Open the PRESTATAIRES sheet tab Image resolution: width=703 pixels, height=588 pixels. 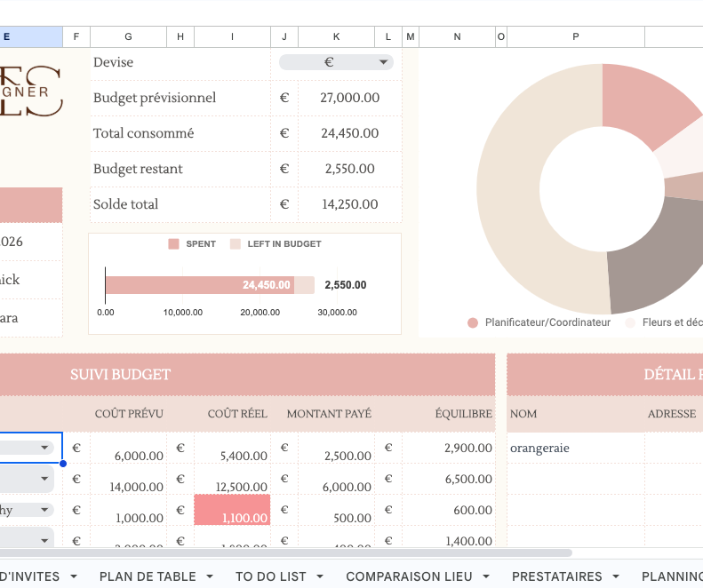(x=556, y=576)
